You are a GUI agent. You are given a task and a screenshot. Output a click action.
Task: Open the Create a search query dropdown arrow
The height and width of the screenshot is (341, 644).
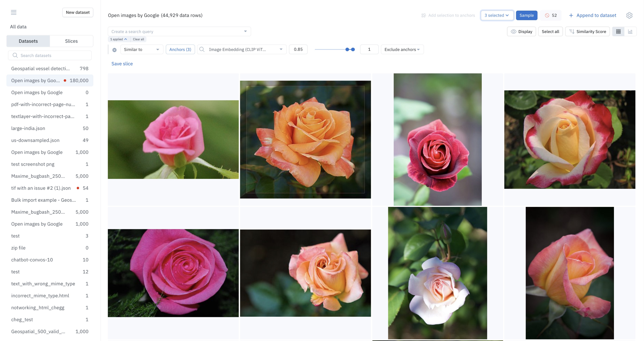coord(245,31)
